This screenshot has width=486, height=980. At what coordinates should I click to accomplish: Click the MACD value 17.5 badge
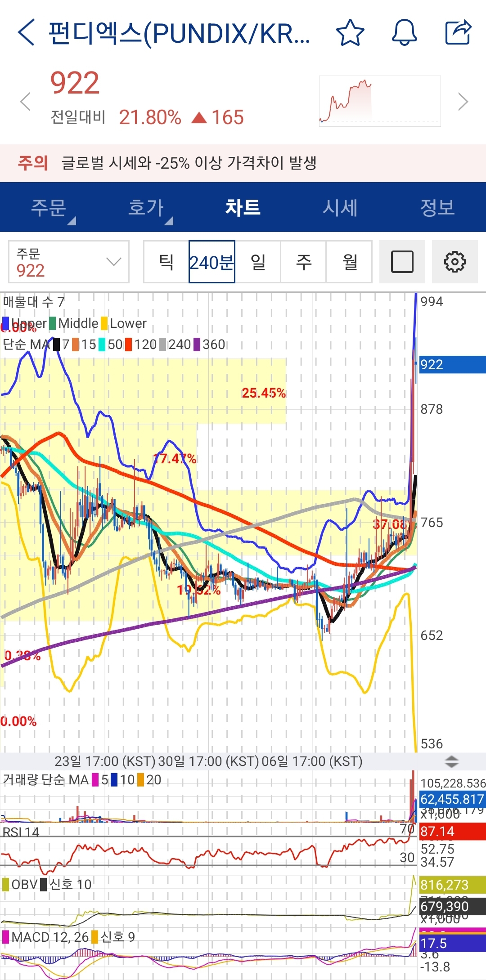click(452, 943)
